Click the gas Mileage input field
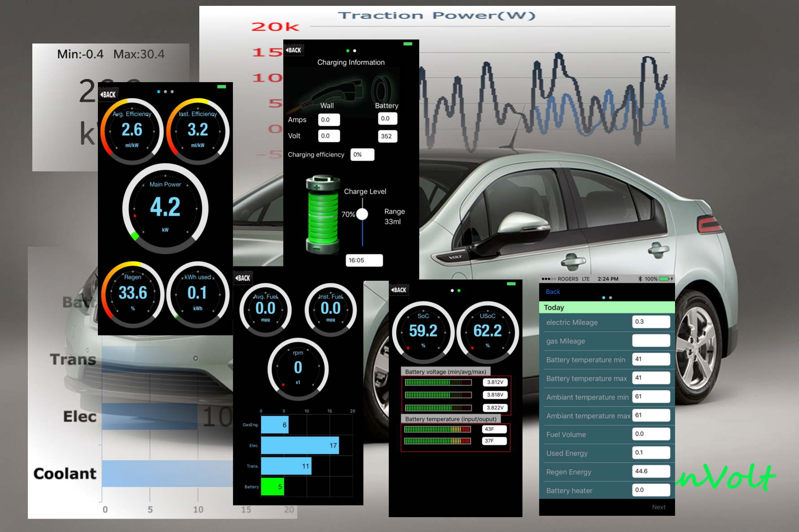This screenshot has width=799, height=532. pos(651,340)
